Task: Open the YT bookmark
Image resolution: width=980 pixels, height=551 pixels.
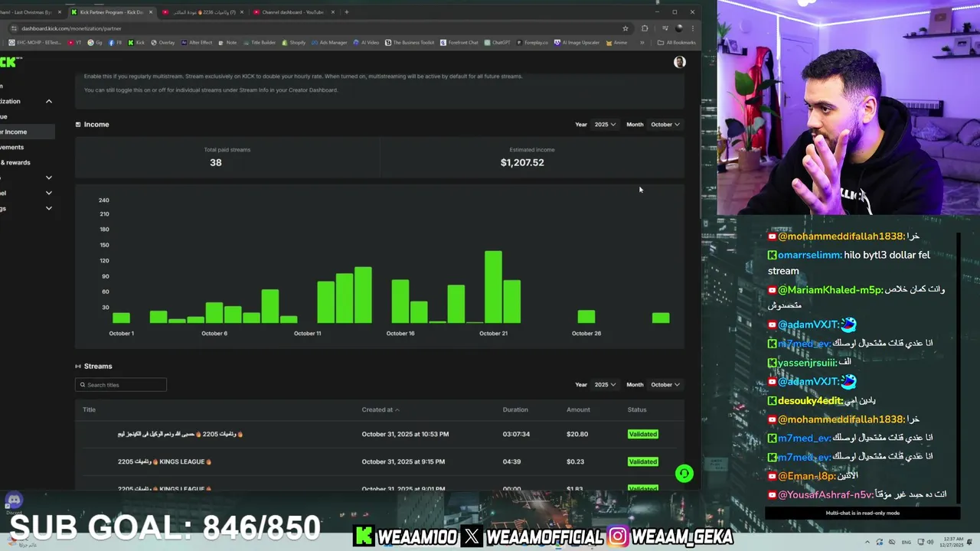Action: (74, 43)
